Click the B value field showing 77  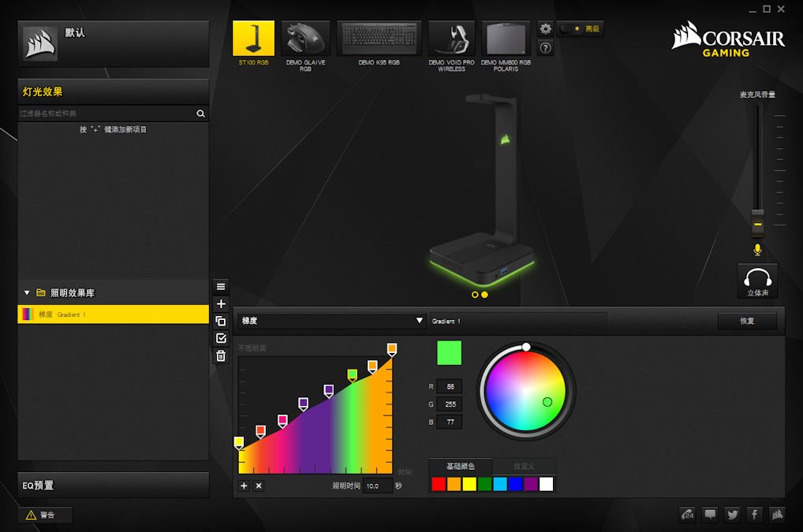(450, 422)
